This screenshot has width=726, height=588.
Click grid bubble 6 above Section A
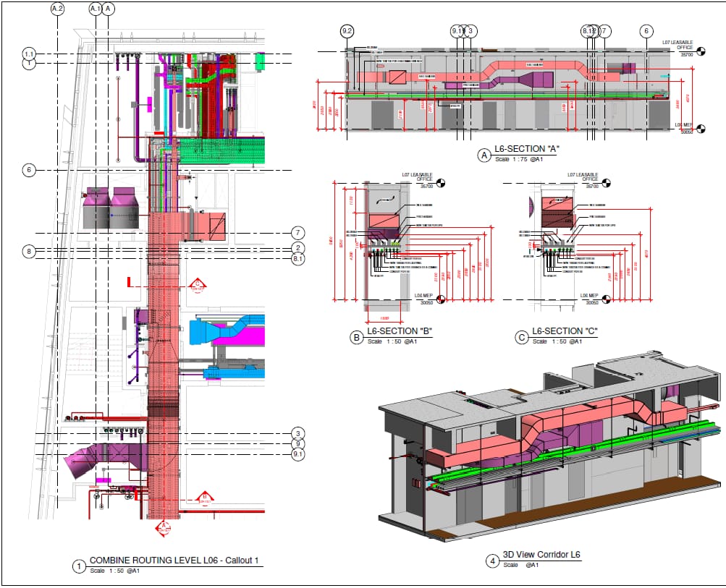[x=646, y=31]
